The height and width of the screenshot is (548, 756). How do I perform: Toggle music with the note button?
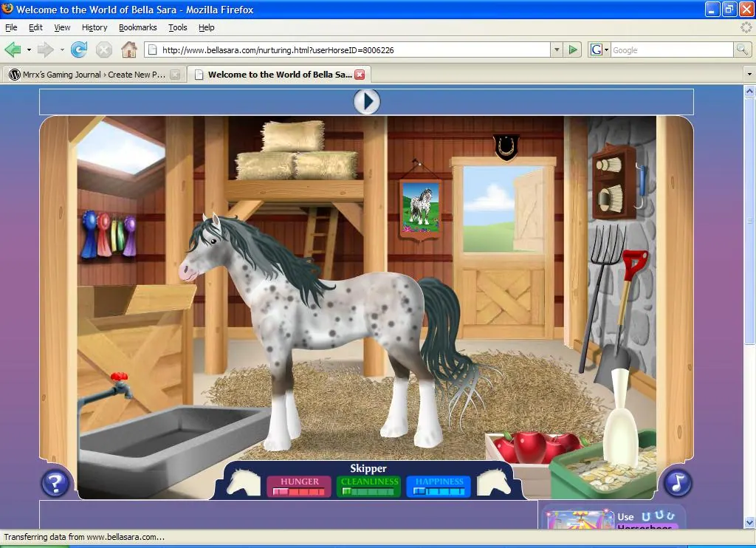click(x=678, y=482)
